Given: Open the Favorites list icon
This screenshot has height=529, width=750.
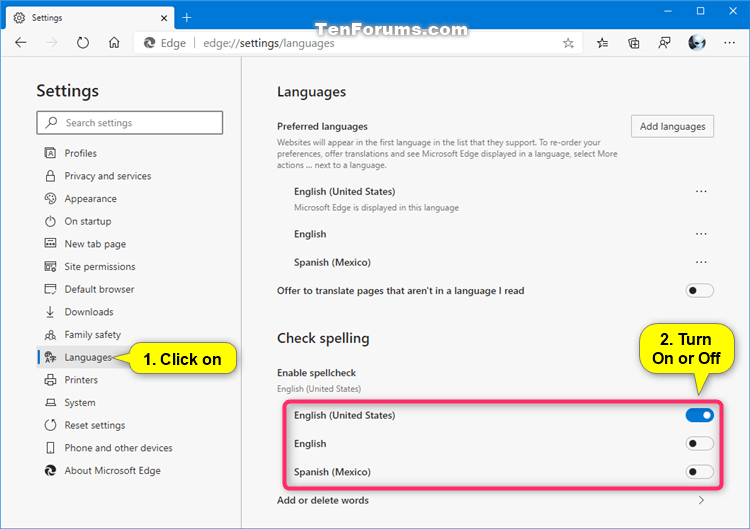Looking at the screenshot, I should click(603, 43).
